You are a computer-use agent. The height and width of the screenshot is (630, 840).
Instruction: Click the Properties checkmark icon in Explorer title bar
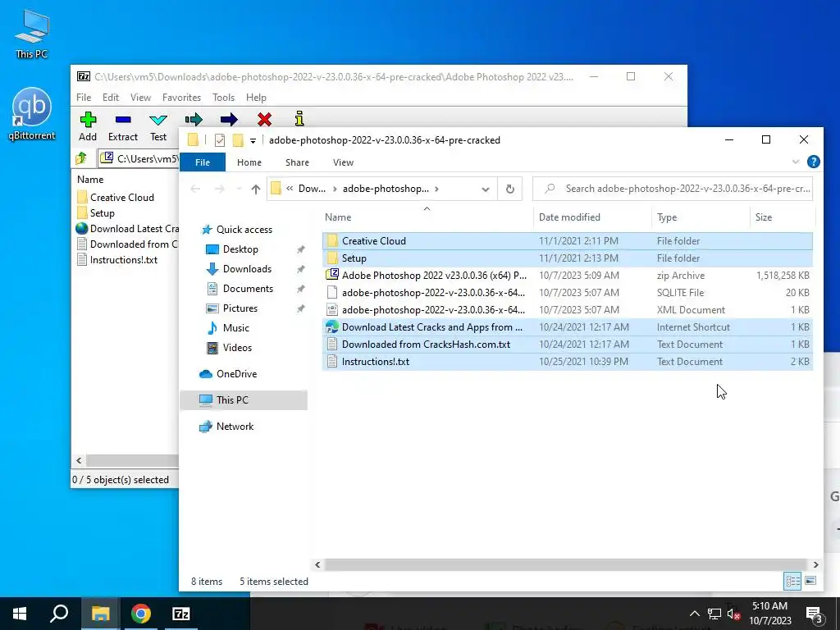pyautogui.click(x=220, y=140)
